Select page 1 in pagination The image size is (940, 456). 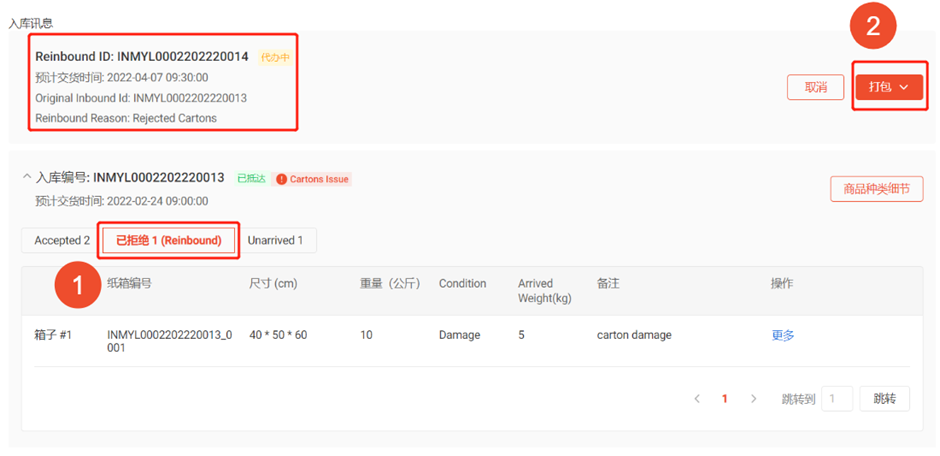[x=725, y=399]
